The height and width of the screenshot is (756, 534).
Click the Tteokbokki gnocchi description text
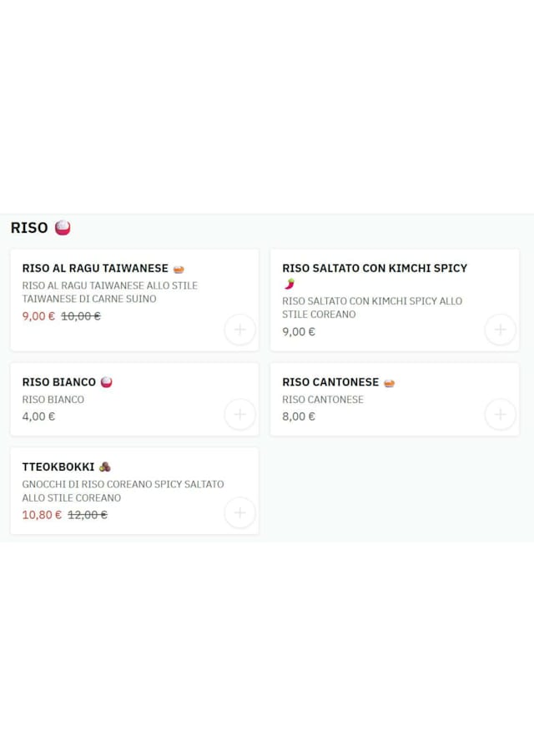(123, 491)
